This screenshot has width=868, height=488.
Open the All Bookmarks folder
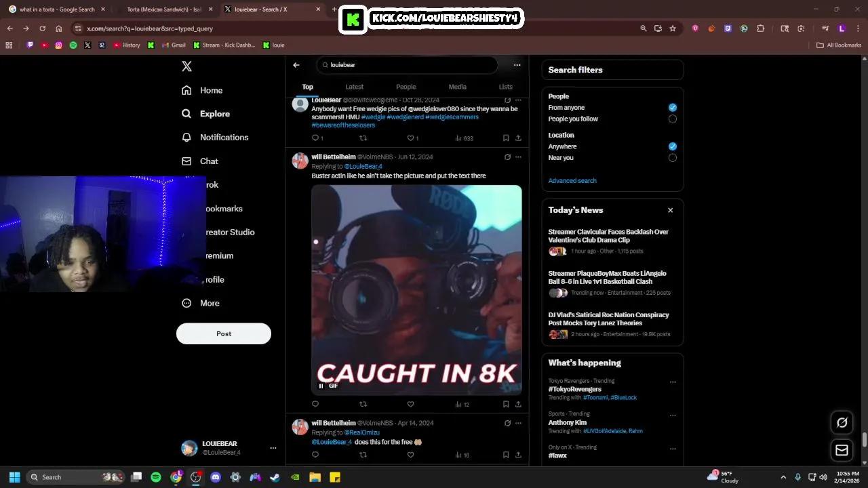coord(839,45)
